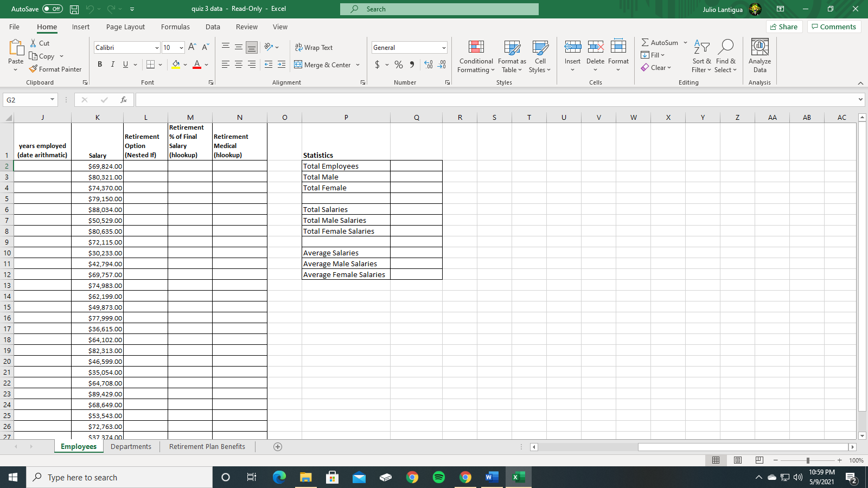Open Excel from the Windows taskbar

(x=519, y=477)
